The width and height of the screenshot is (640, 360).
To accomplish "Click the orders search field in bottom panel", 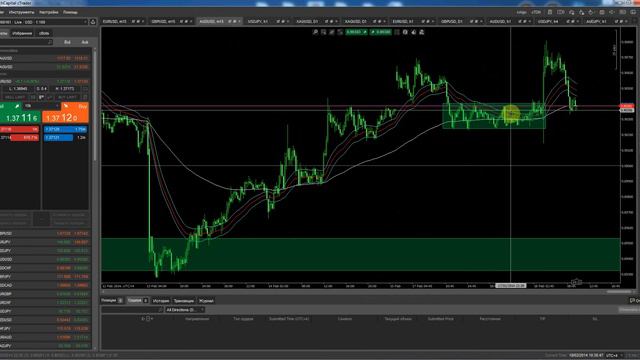I will (x=132, y=310).
